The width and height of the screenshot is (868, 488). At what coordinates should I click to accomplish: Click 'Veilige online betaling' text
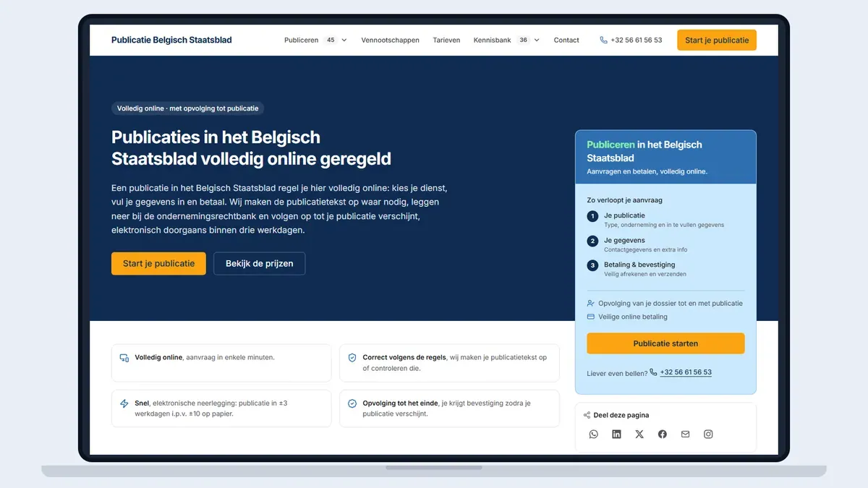tap(633, 317)
